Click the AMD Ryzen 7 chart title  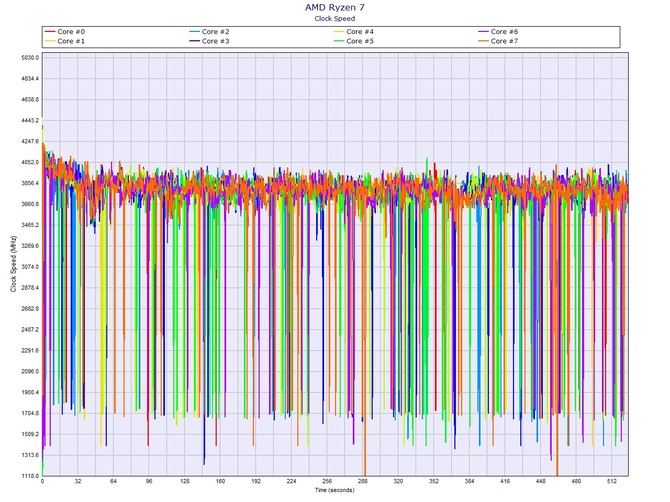335,7
